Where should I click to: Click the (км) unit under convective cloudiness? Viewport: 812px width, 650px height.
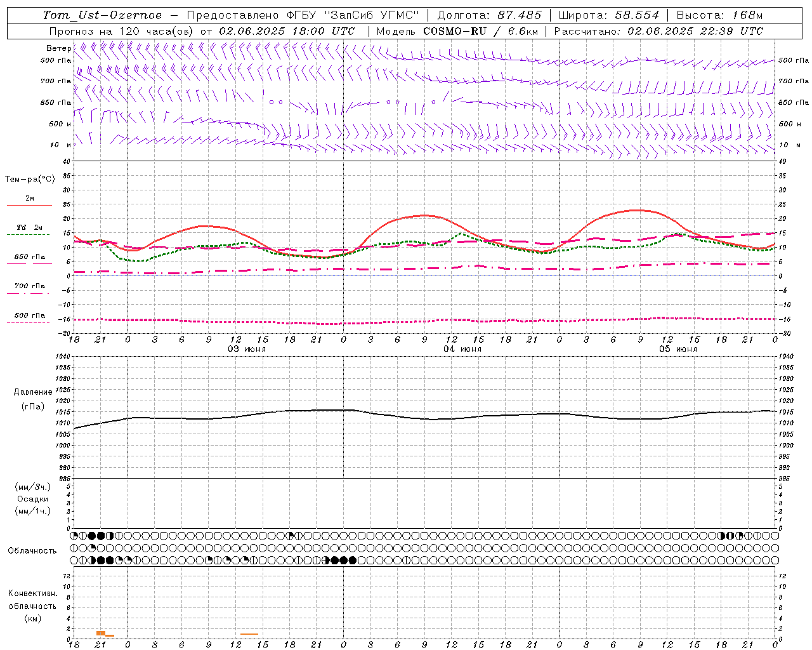click(x=33, y=618)
